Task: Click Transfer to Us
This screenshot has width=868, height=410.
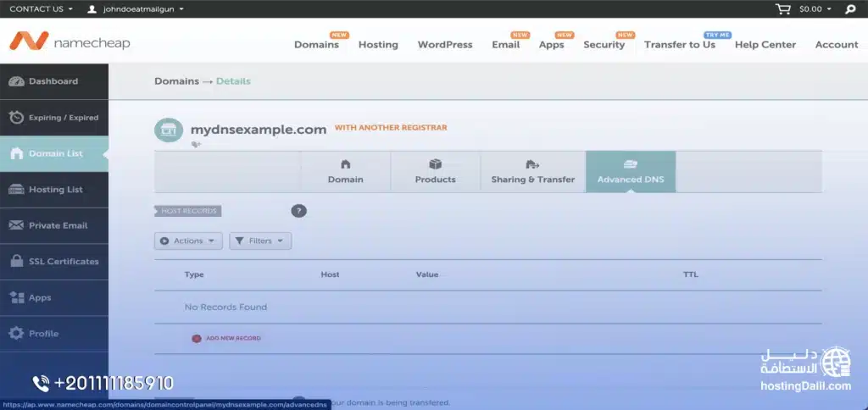Action: [x=680, y=45]
